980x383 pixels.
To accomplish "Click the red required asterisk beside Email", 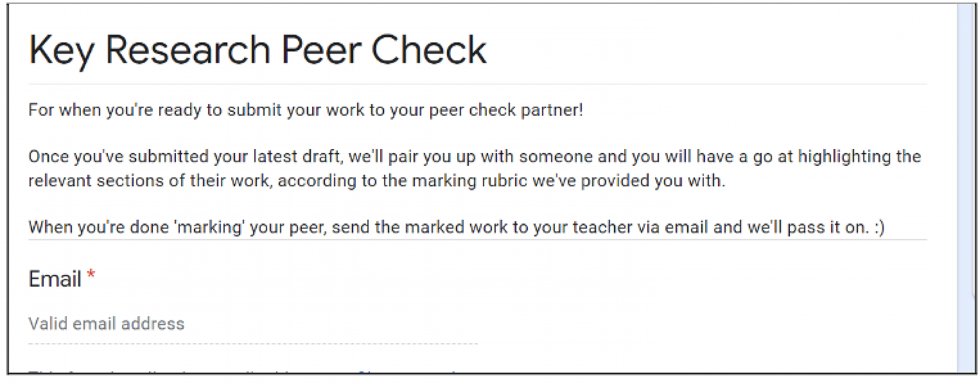I will [x=91, y=274].
